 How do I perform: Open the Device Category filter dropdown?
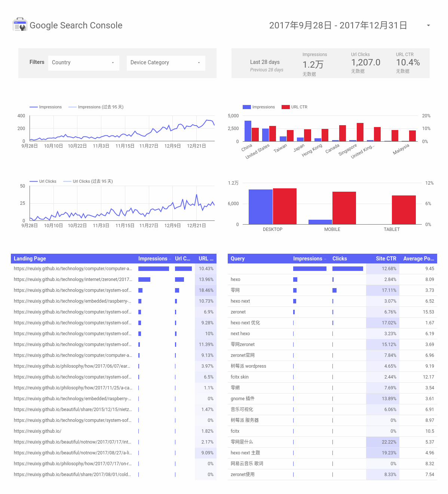coord(166,63)
